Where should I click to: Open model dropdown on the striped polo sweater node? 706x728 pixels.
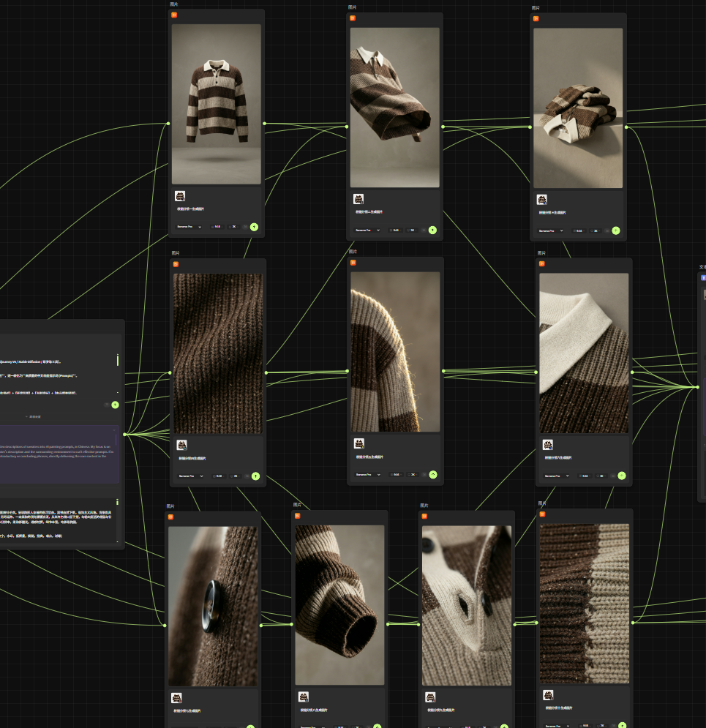pyautogui.click(x=188, y=227)
